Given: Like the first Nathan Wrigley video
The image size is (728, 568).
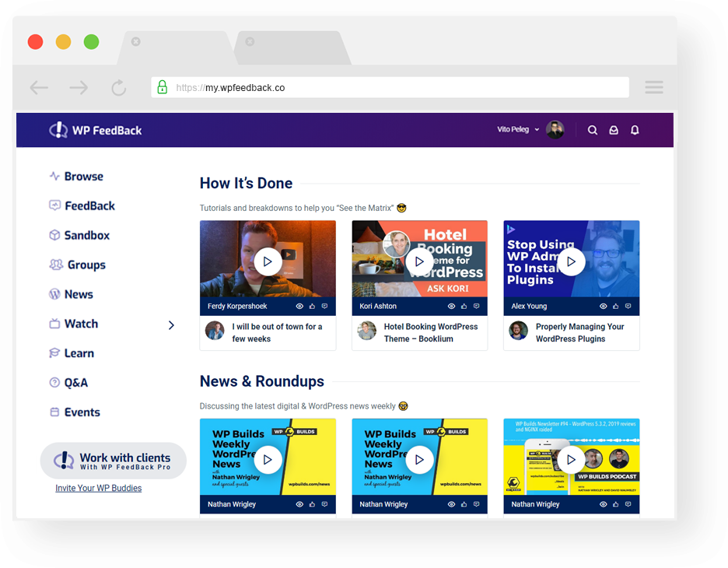Looking at the screenshot, I should coord(312,504).
